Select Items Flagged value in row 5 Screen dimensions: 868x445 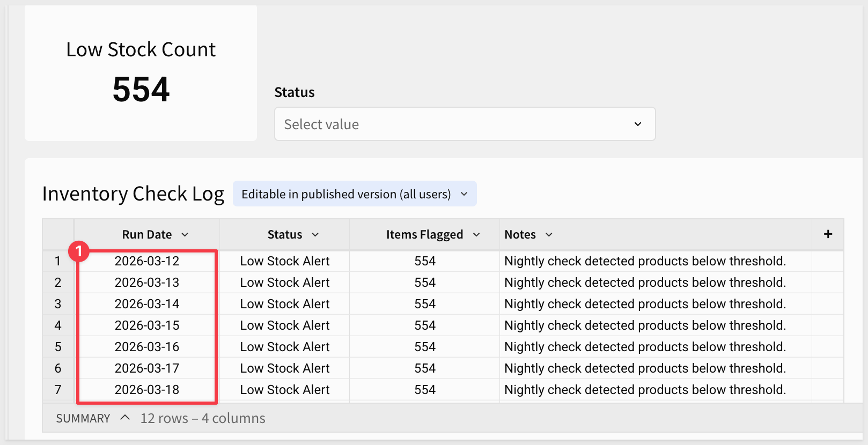coord(425,347)
